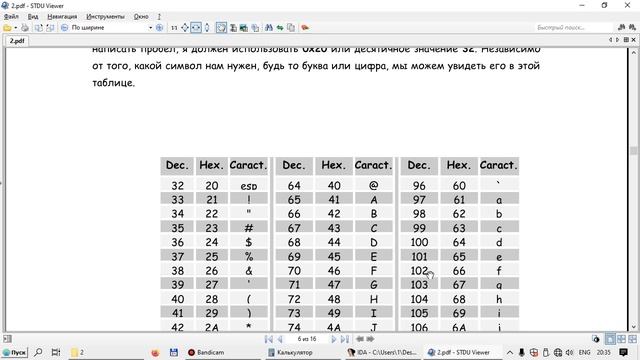The image size is (640, 360).
Task: Click the red highlighter icon in toolbar
Action: click(305, 28)
